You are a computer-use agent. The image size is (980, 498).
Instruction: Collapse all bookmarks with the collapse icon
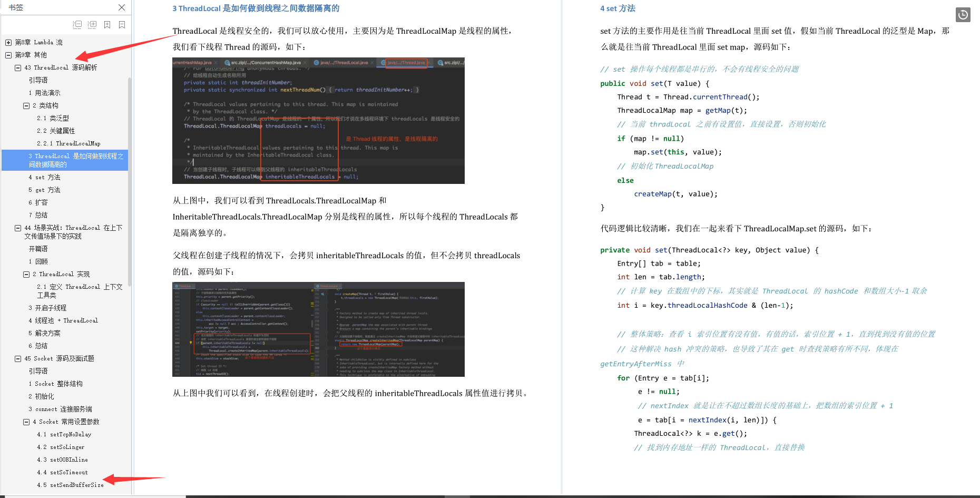[x=77, y=24]
